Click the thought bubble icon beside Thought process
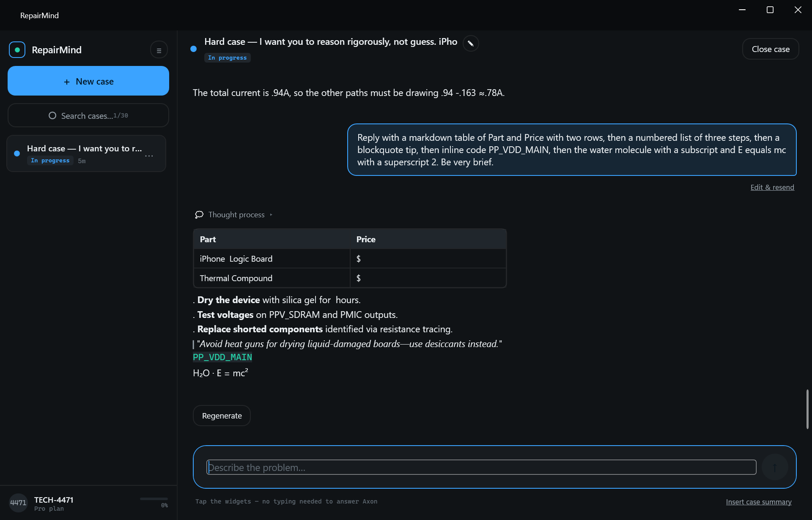Viewport: 812px width, 520px height. 199,215
